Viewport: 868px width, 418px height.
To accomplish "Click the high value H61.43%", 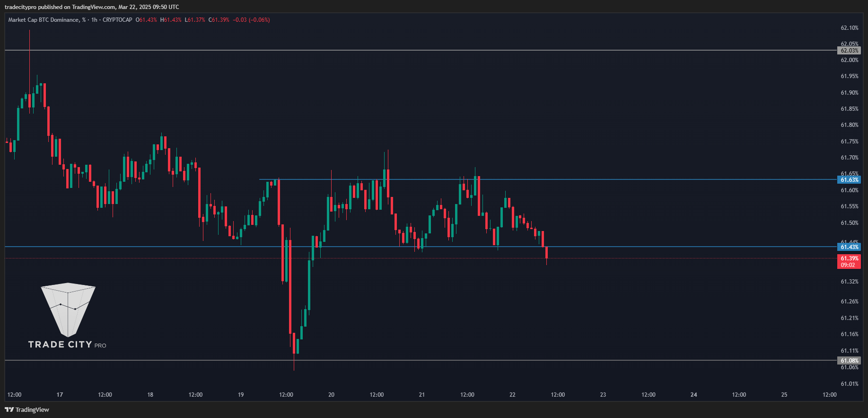I will pos(171,20).
